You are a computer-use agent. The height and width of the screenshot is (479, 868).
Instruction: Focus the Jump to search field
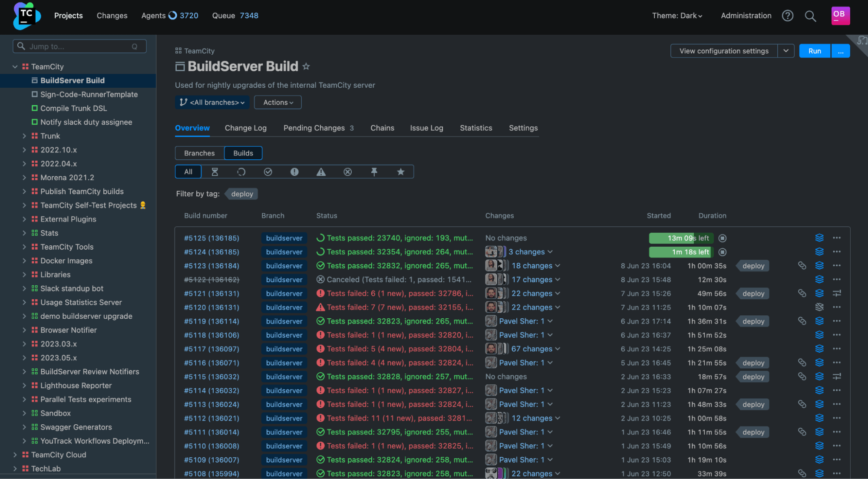tap(79, 46)
